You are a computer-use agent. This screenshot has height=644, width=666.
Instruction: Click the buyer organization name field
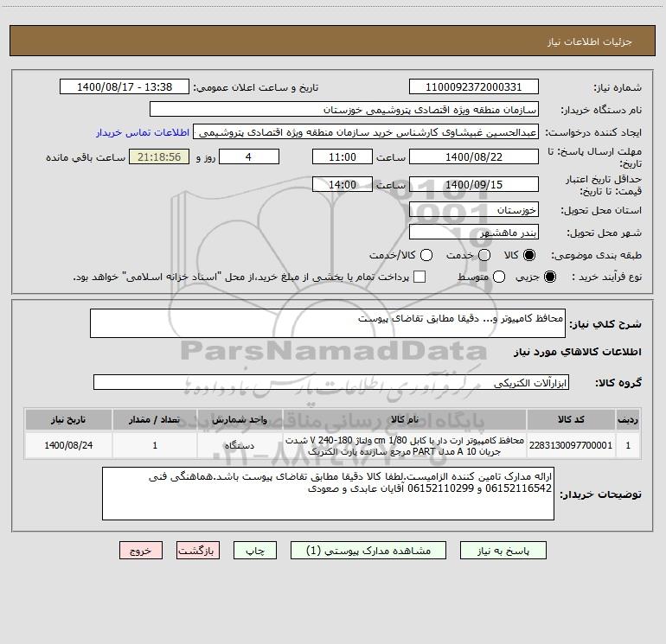pyautogui.click(x=344, y=110)
